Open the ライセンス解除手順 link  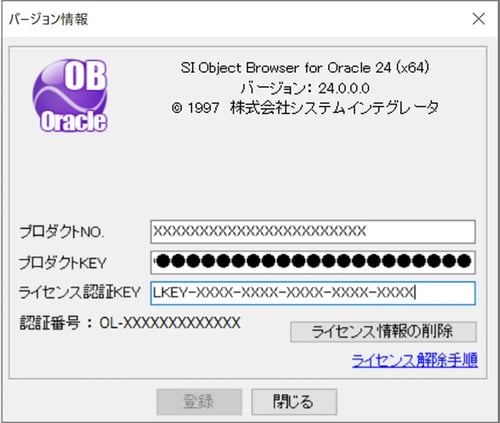[x=415, y=360]
